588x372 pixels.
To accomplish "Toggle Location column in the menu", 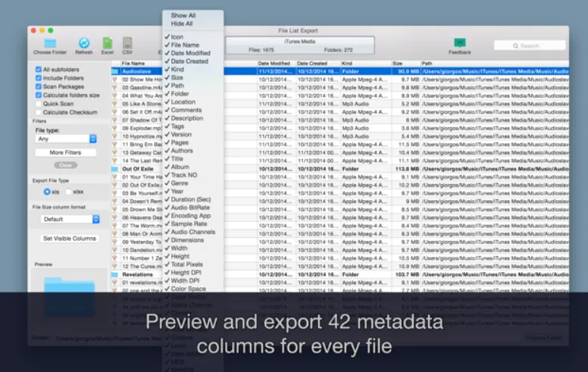I will click(x=193, y=102).
